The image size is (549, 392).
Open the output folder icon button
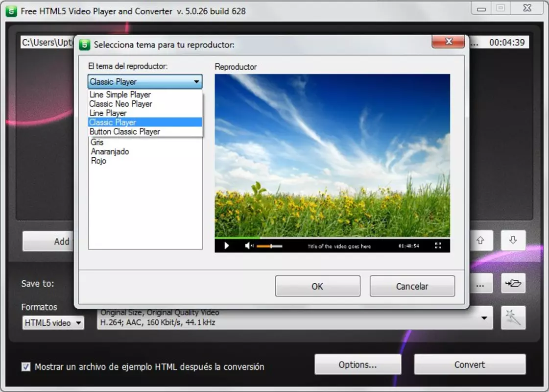[x=513, y=283]
